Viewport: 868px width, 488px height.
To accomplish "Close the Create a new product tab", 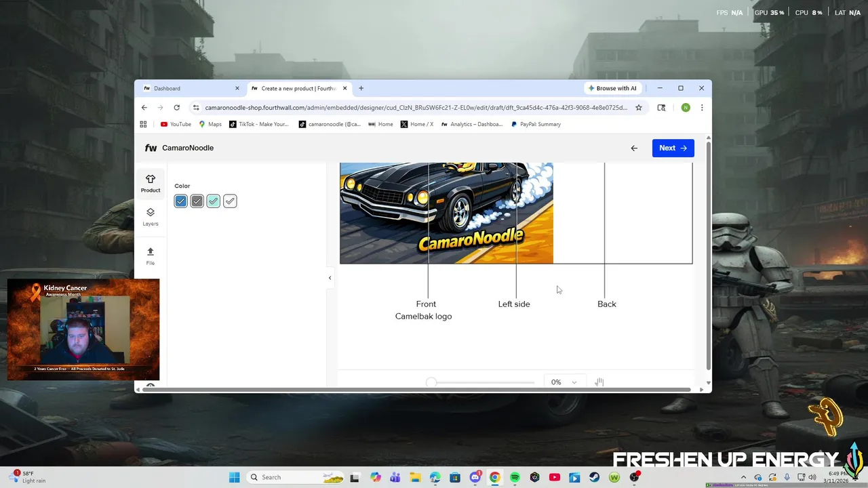I will click(x=345, y=88).
